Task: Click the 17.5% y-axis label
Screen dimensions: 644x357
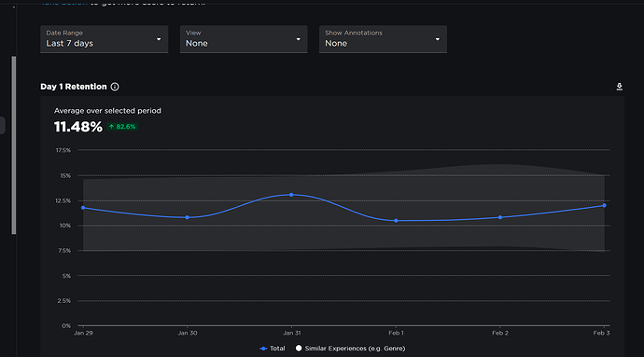Action: point(63,150)
